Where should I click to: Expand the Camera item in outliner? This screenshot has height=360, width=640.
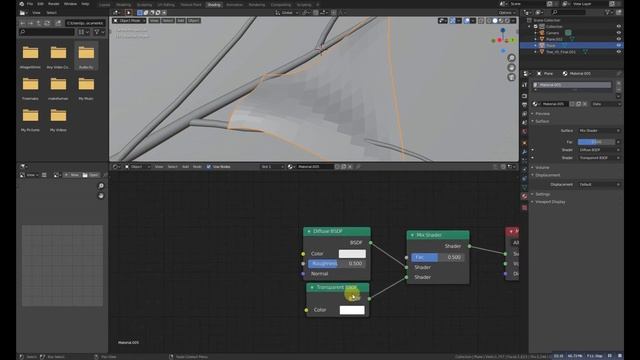click(536, 33)
